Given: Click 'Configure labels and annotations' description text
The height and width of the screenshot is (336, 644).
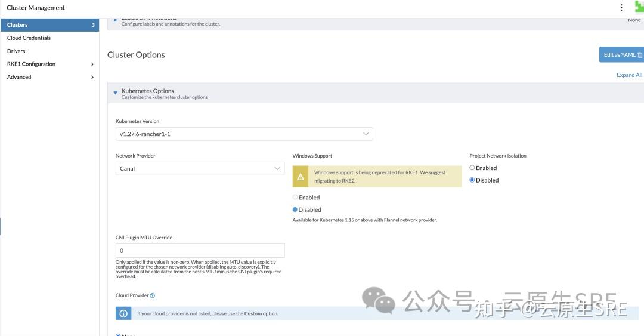Looking at the screenshot, I should tap(171, 24).
